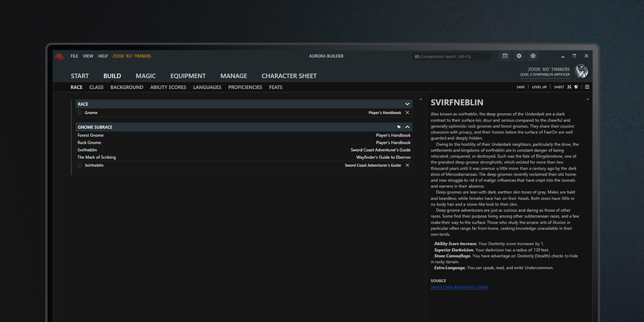Click the Aurora Builder dragon logo
Image resolution: width=644 pixels, height=322 pixels.
pos(59,56)
